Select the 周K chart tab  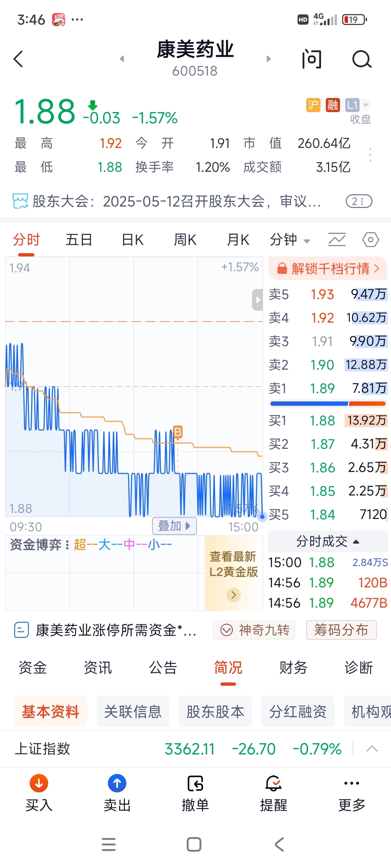pos(185,240)
